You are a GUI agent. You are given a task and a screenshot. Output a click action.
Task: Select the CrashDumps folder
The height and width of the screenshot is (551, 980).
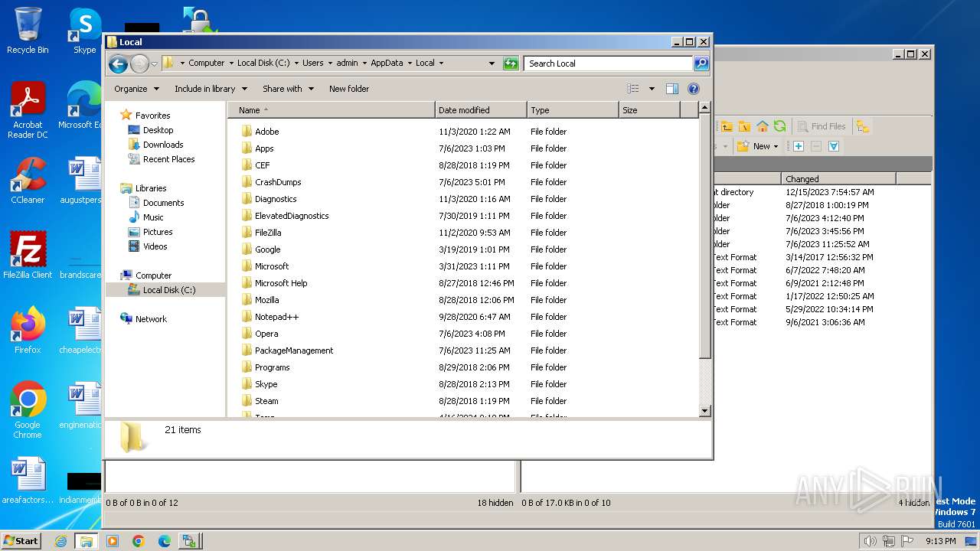pyautogui.click(x=278, y=182)
